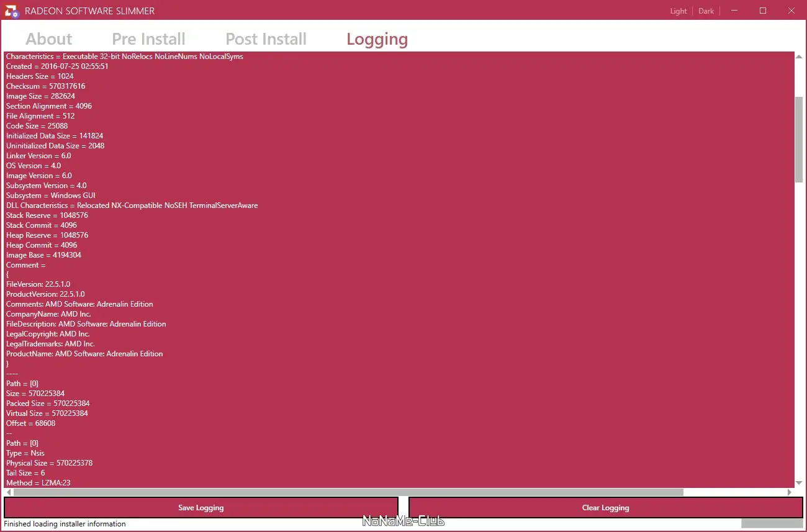
Task: Select the Logging tab
Action: coord(377,39)
